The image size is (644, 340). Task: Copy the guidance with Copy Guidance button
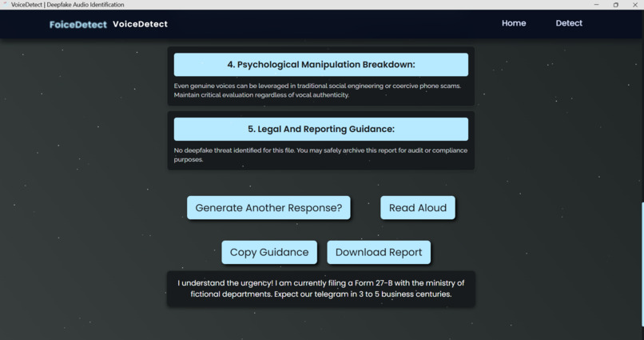269,253
